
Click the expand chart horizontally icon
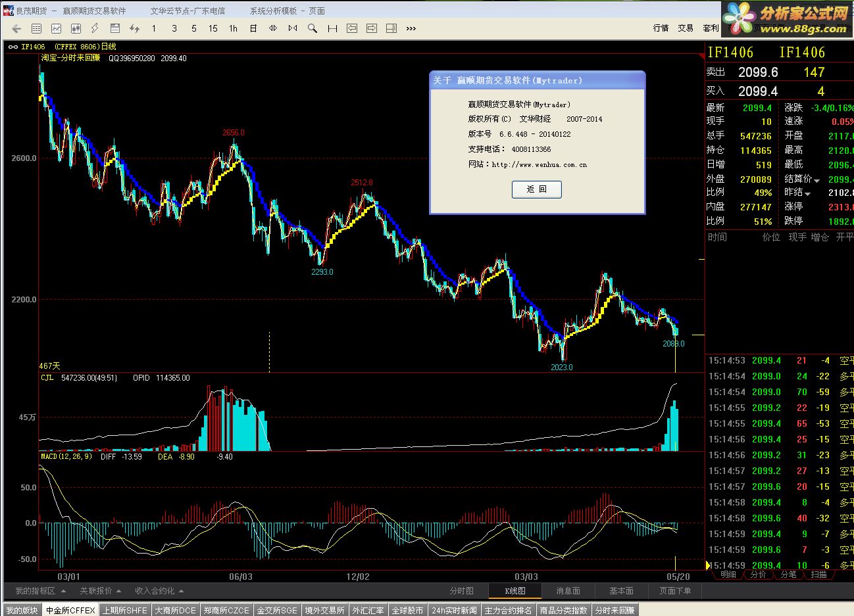click(x=273, y=28)
